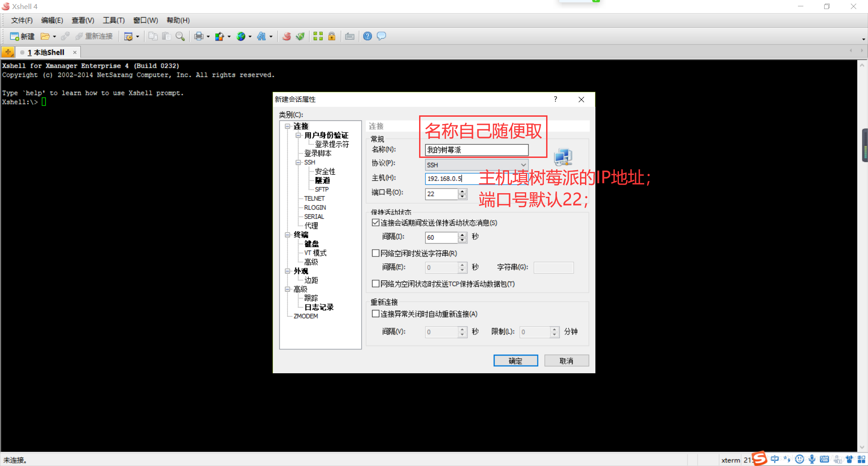Close the 本地Shell tab
The width and height of the screenshot is (868, 466).
click(75, 52)
